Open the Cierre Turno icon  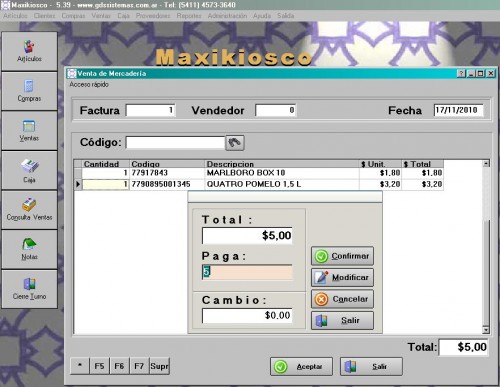point(29,289)
